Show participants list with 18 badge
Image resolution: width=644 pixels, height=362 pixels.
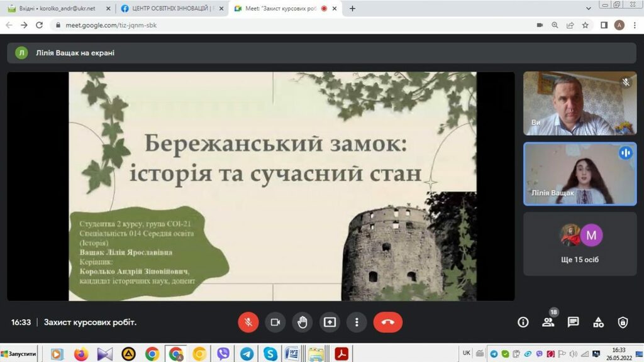click(x=548, y=322)
